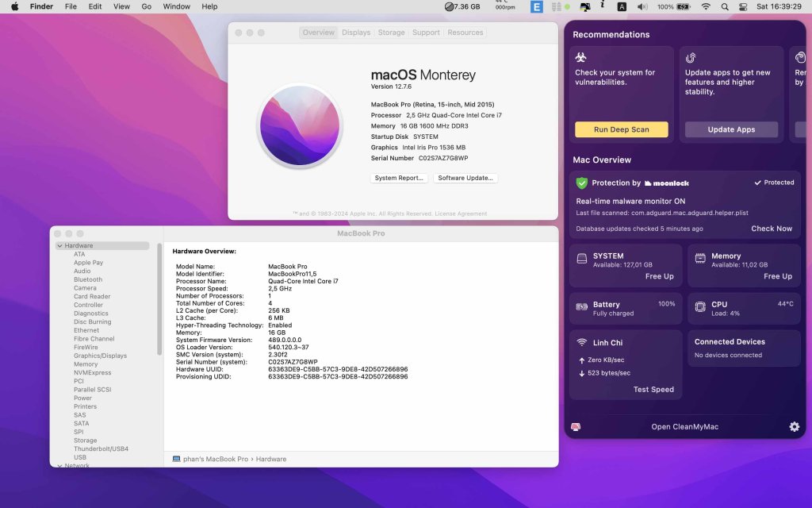
Task: Switch to the Displays tab
Action: point(356,32)
